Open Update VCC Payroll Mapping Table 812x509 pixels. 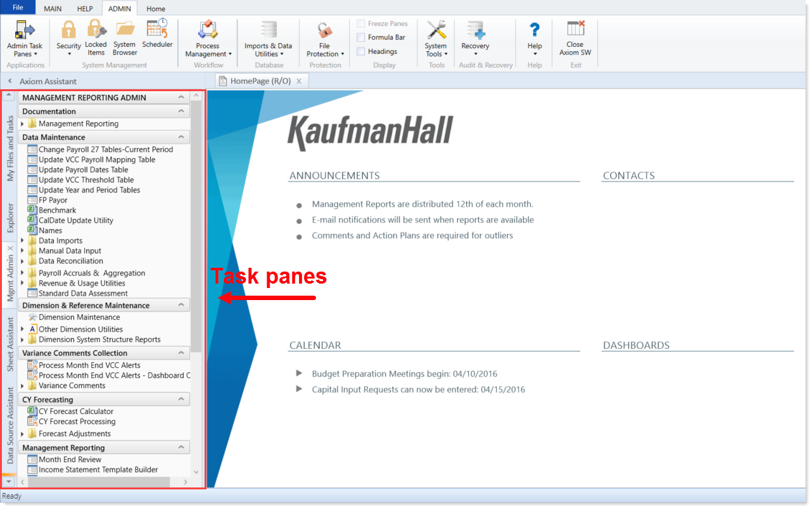[x=91, y=160]
